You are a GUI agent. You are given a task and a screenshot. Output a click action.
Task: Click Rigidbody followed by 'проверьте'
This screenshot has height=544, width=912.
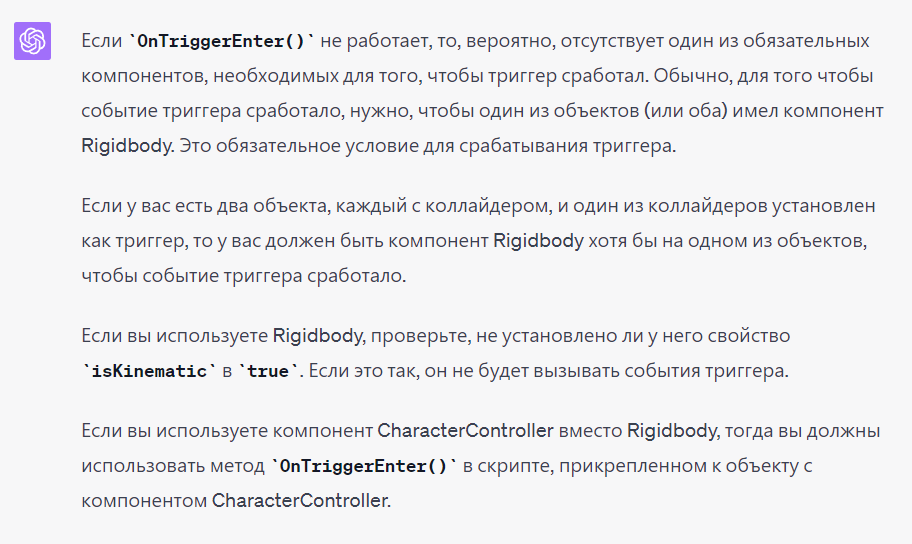click(318, 336)
